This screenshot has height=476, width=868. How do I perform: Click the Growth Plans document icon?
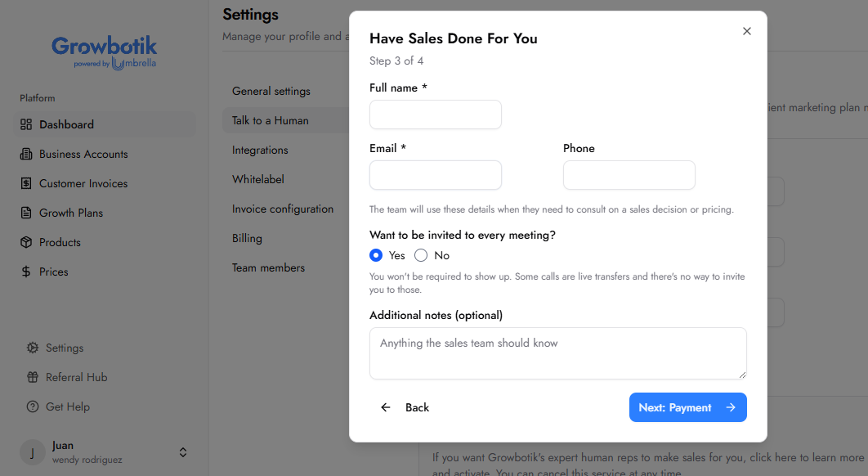point(26,213)
